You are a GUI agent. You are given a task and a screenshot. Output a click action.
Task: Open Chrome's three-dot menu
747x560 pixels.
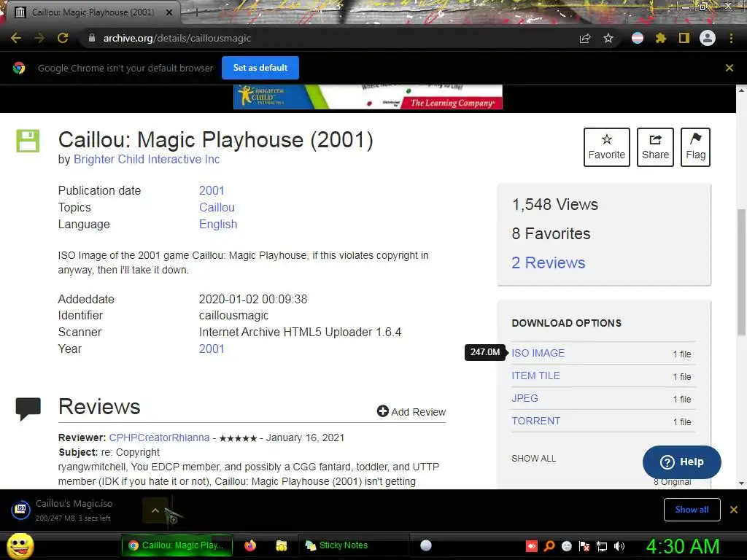731,38
